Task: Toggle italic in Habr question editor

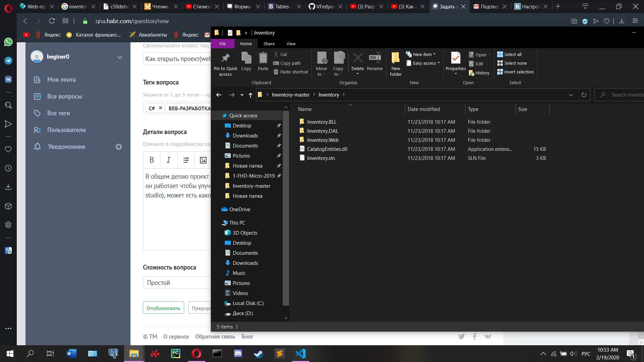Action: [x=169, y=160]
